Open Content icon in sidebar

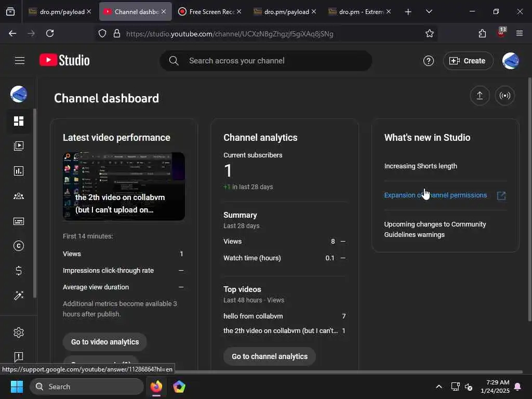pos(19,146)
